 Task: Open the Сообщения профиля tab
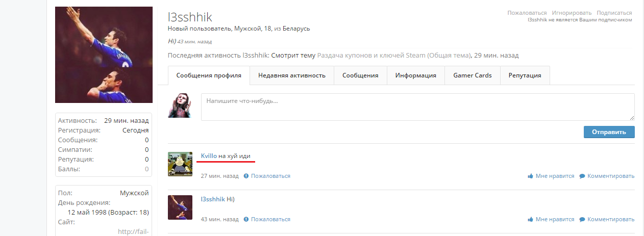point(209,75)
